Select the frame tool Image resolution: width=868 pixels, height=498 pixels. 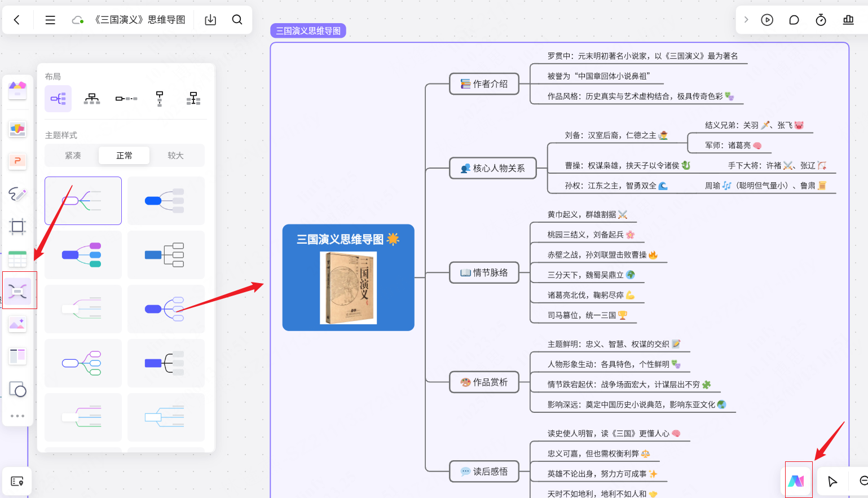tap(17, 227)
